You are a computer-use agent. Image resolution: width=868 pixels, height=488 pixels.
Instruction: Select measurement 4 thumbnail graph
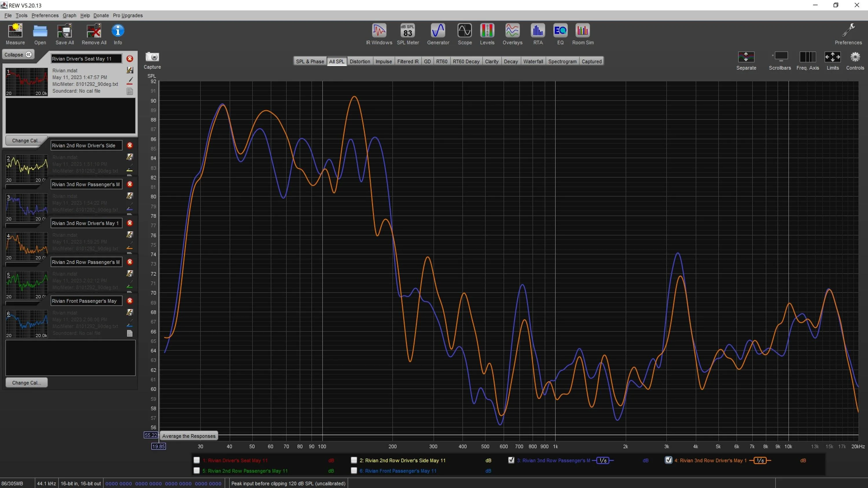(27, 247)
